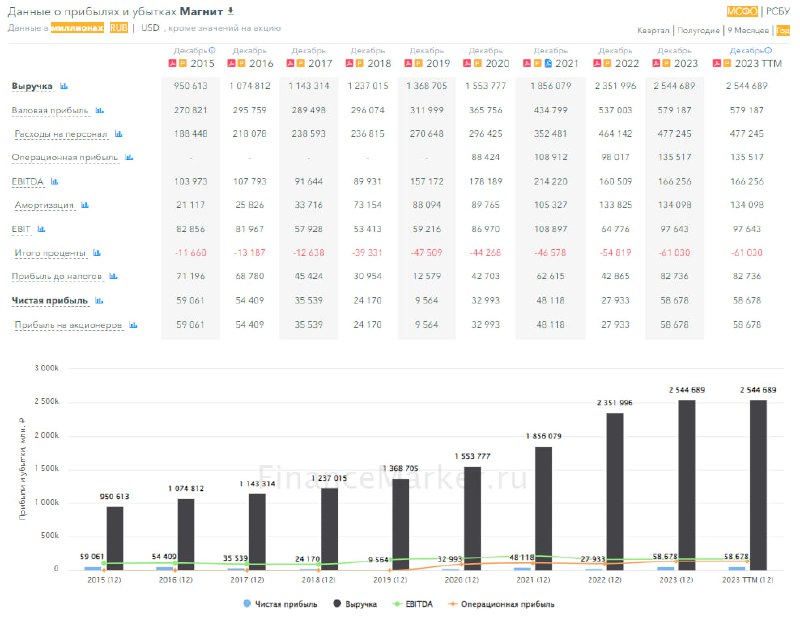The width and height of the screenshot is (800, 623).
Task: Click Прибыль до налогов value 12 579
Action: 427,276
